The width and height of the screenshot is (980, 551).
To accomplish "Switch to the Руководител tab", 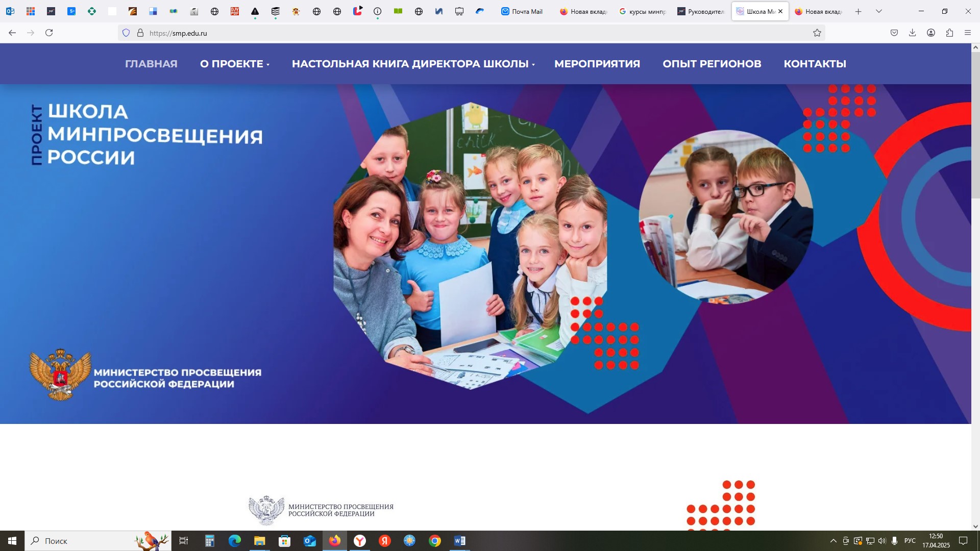I will (x=701, y=11).
